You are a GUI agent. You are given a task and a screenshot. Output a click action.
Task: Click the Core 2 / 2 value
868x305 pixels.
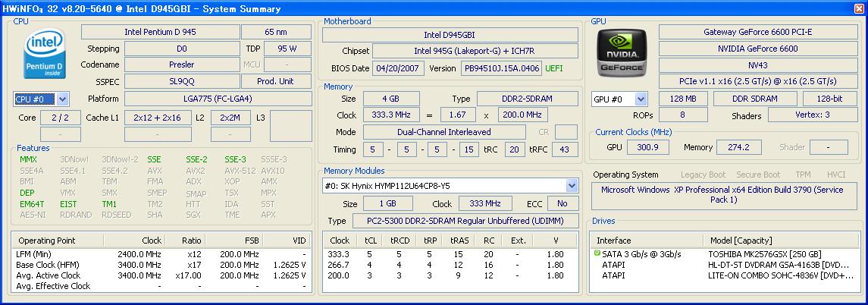[59, 118]
